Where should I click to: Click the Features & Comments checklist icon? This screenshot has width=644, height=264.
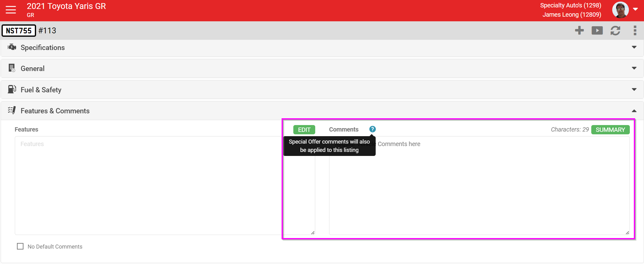pos(12,110)
